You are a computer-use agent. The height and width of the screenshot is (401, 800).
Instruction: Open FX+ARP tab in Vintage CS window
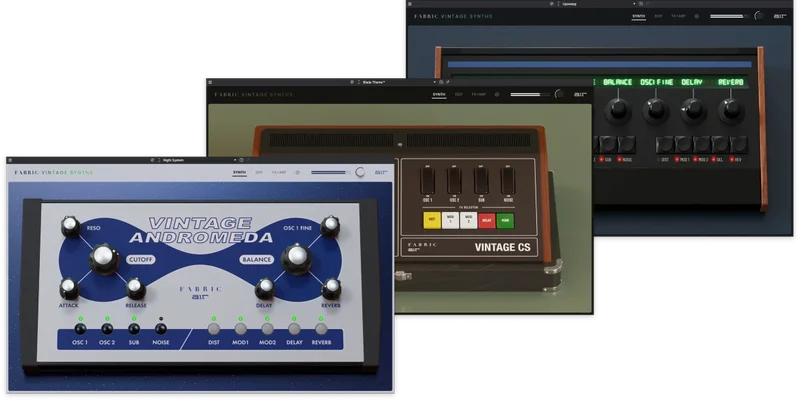pyautogui.click(x=479, y=94)
